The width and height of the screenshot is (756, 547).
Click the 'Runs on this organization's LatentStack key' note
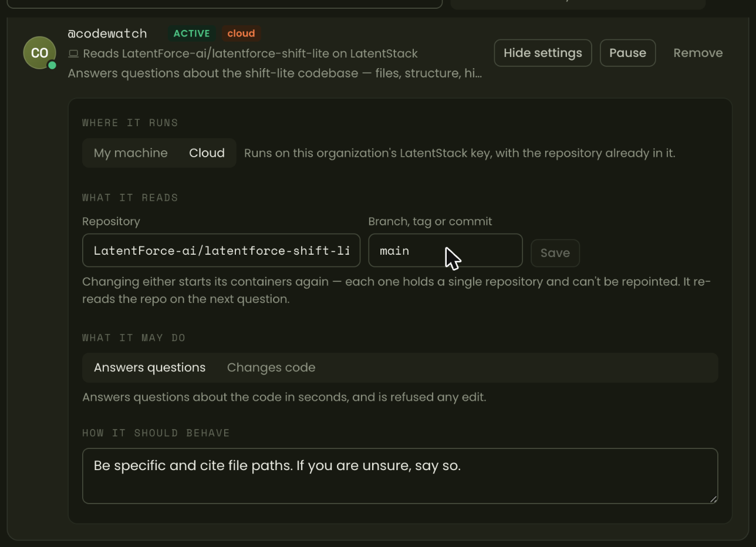[460, 153]
